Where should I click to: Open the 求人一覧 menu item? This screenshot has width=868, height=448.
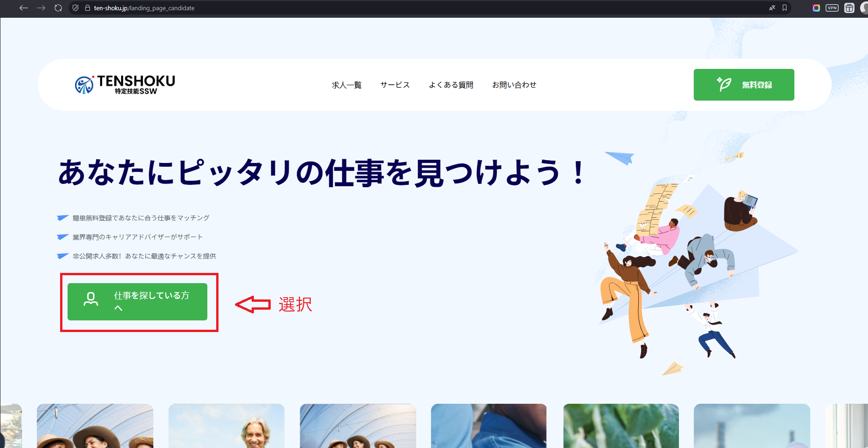pyautogui.click(x=346, y=85)
